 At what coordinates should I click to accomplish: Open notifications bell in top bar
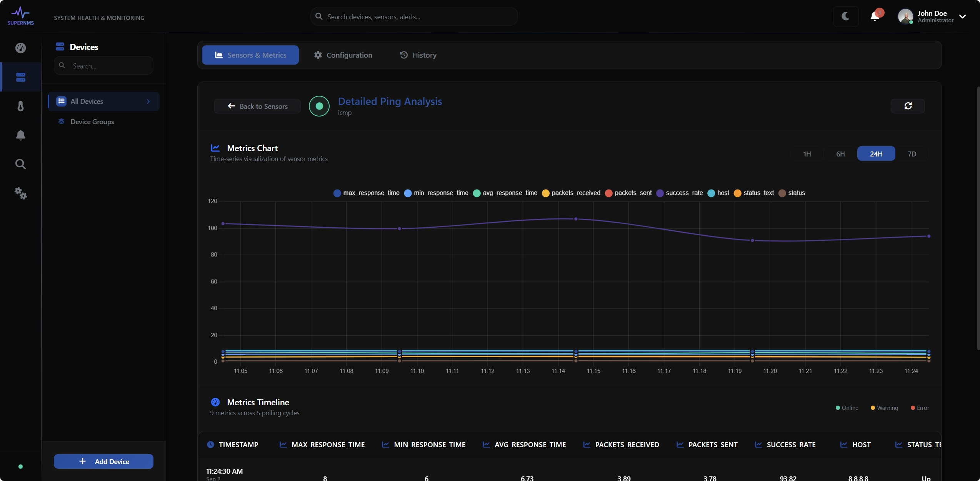[x=875, y=16]
